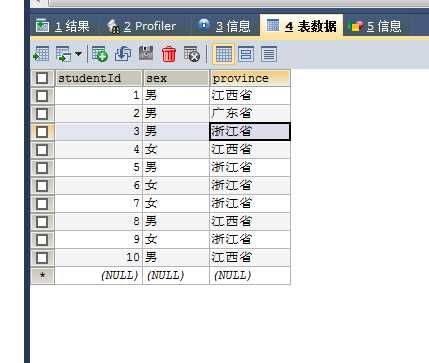429x363 pixels.
Task: Click the studentId cell showing 10
Action: pyautogui.click(x=99, y=258)
